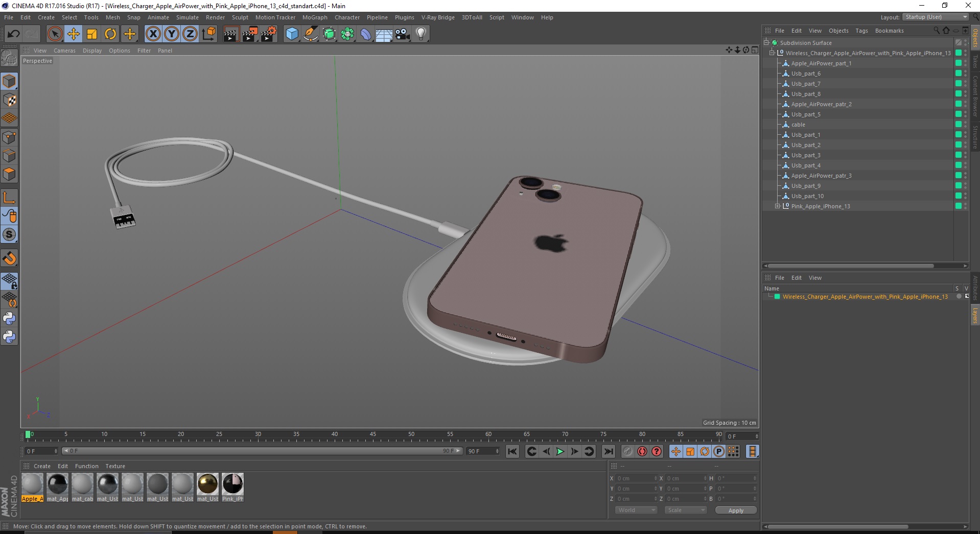Open the Mesh menu

tap(112, 17)
